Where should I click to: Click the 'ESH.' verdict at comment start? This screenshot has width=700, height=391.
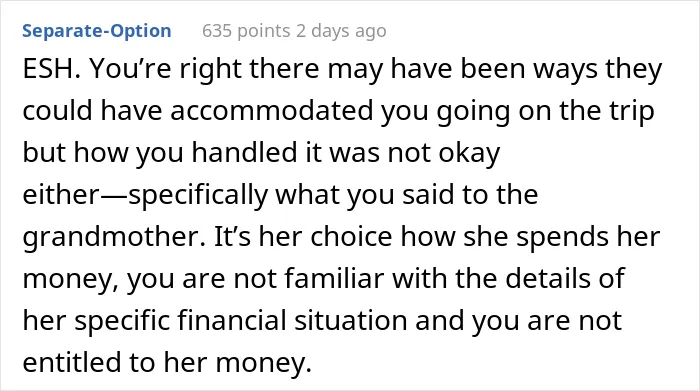point(51,69)
